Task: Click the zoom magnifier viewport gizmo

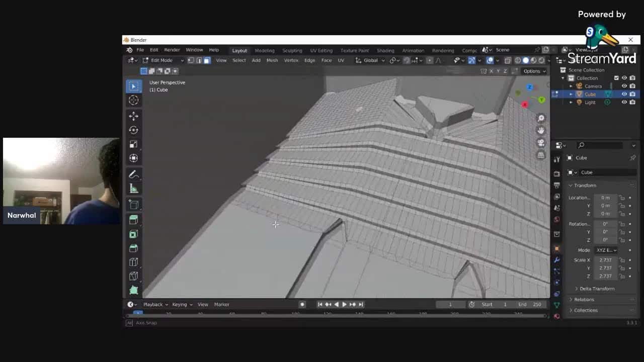Action: 541,118
